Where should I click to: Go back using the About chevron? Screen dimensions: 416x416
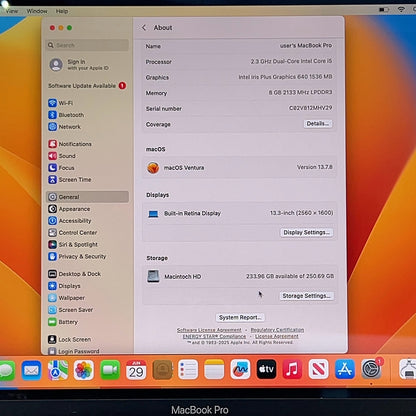point(144,28)
